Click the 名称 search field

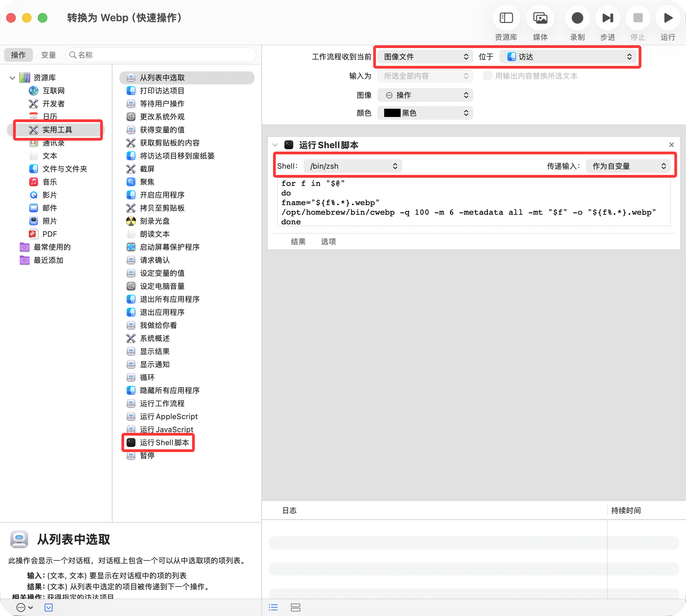pyautogui.click(x=161, y=55)
